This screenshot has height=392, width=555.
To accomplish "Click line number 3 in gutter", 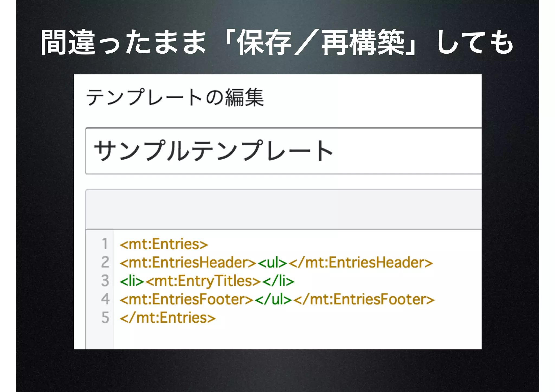I will click(105, 281).
